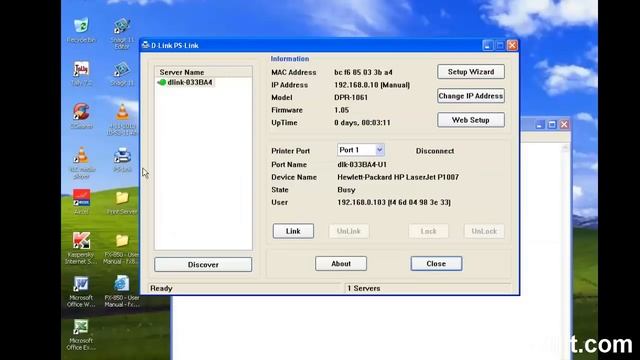
Task: Open the Tally desktop shortcut
Action: click(81, 73)
